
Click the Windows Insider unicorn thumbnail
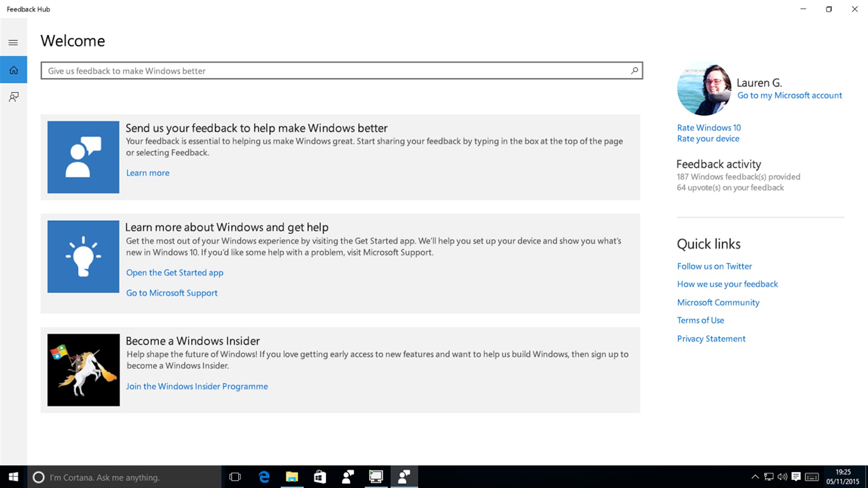click(x=83, y=370)
